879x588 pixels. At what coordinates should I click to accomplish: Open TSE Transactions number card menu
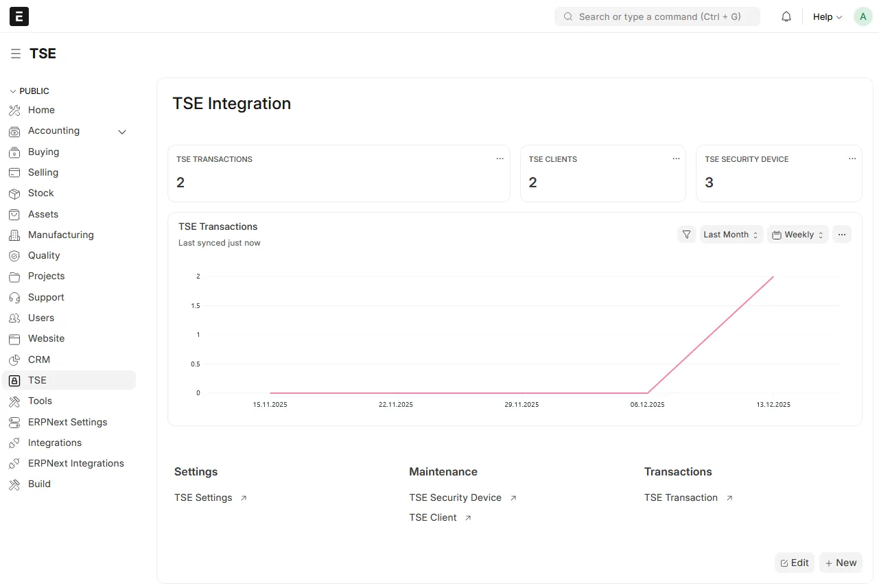point(500,158)
